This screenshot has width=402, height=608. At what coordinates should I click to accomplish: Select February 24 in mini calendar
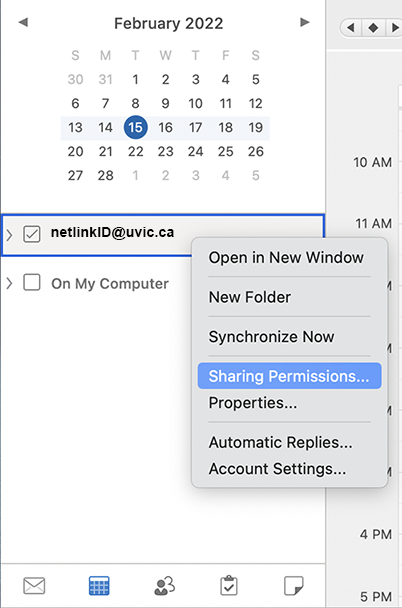point(195,151)
